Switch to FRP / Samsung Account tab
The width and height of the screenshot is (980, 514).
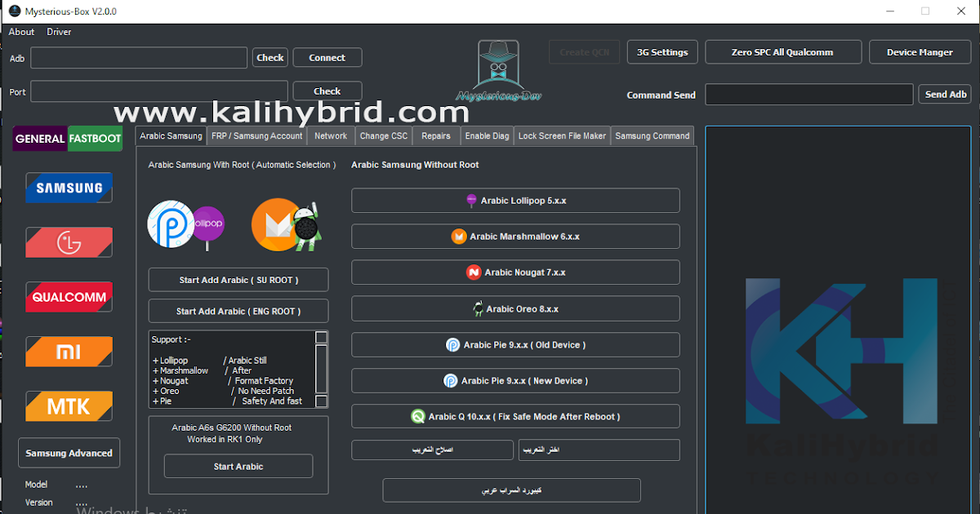pyautogui.click(x=257, y=136)
